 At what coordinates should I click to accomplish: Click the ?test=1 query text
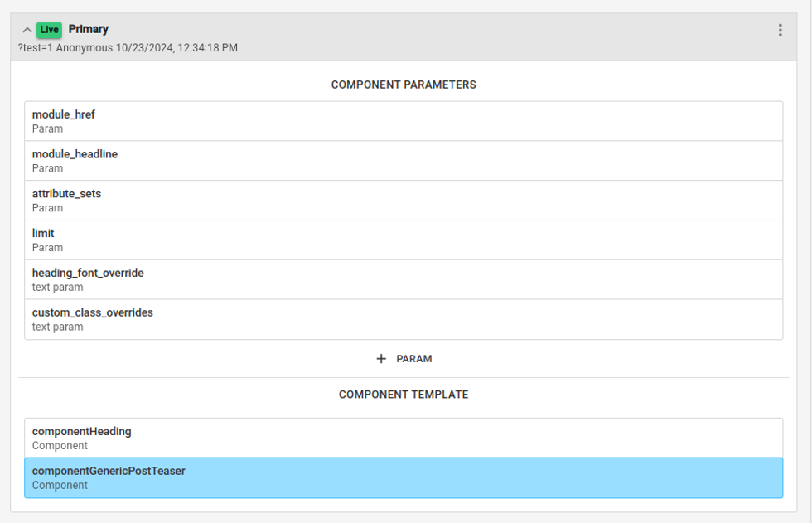[35, 48]
